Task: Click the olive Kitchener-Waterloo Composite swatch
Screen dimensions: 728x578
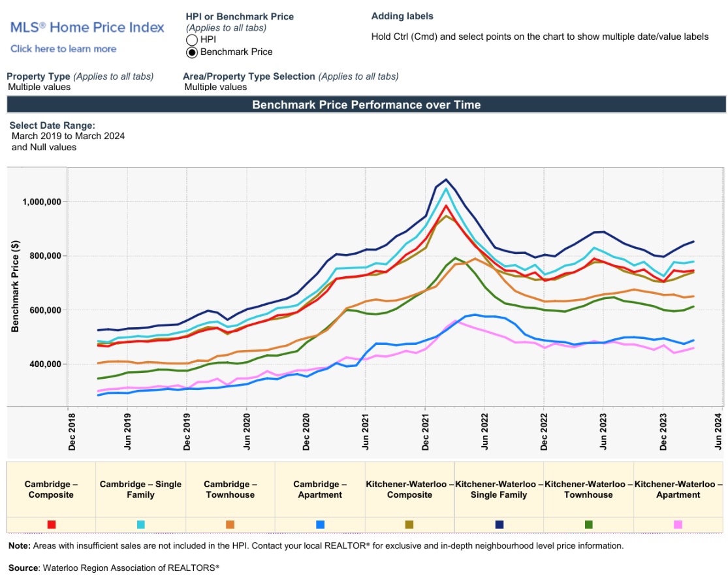Action: 409,524
